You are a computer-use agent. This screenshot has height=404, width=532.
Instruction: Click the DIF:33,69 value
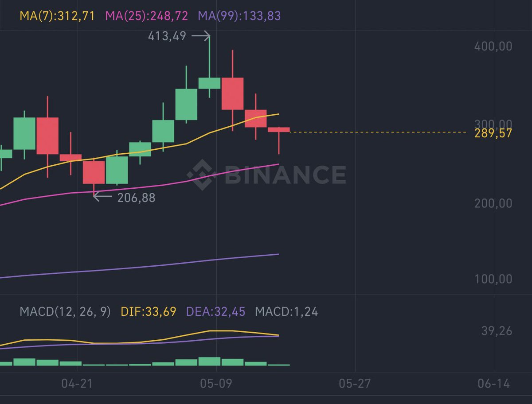tap(149, 312)
